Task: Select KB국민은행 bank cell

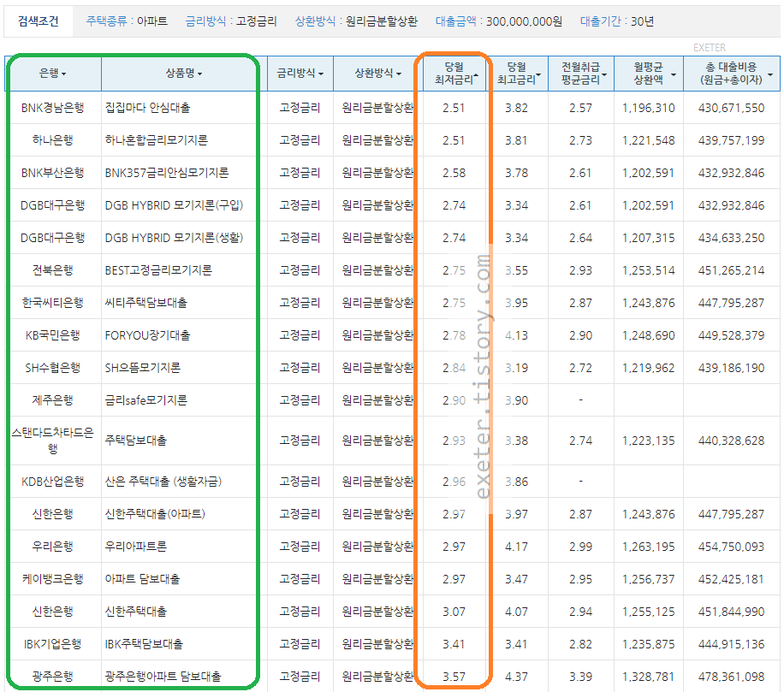Action: tap(52, 335)
